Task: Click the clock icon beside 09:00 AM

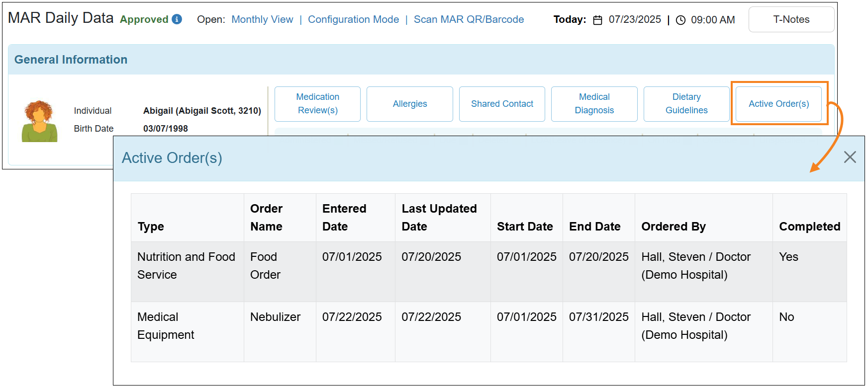Action: 680,20
